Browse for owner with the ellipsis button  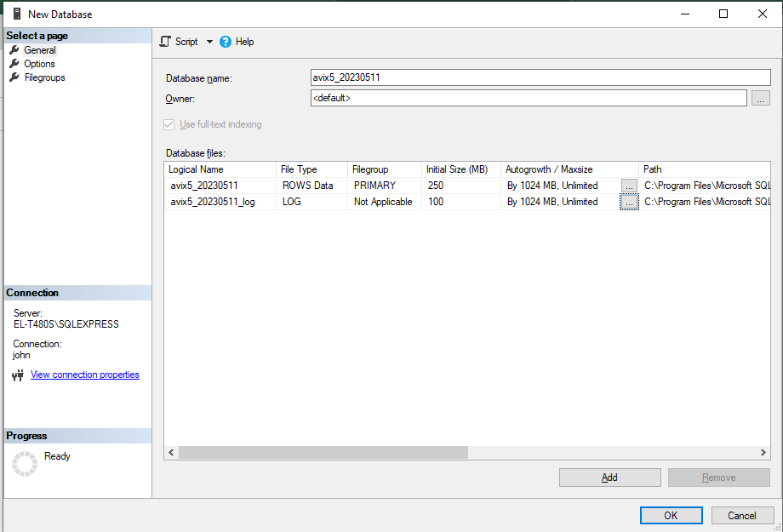pos(761,99)
